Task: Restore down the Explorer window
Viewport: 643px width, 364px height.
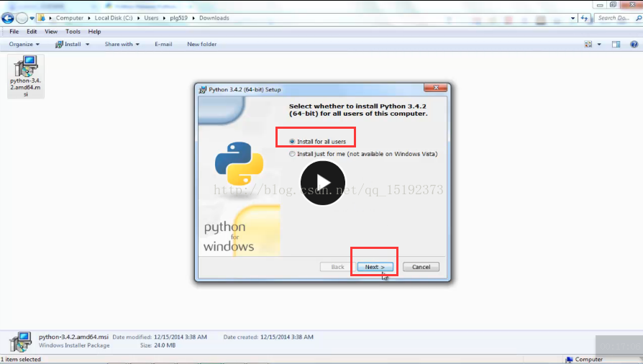Action: [x=613, y=5]
